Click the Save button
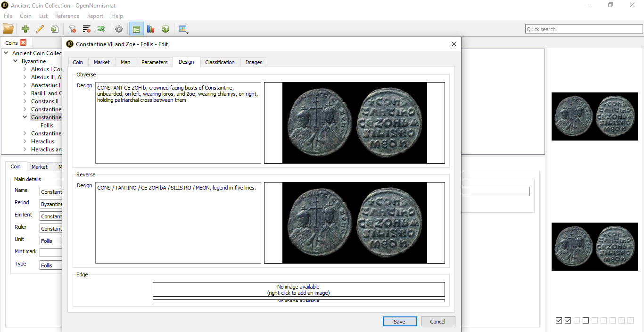644x332 pixels. click(x=400, y=322)
